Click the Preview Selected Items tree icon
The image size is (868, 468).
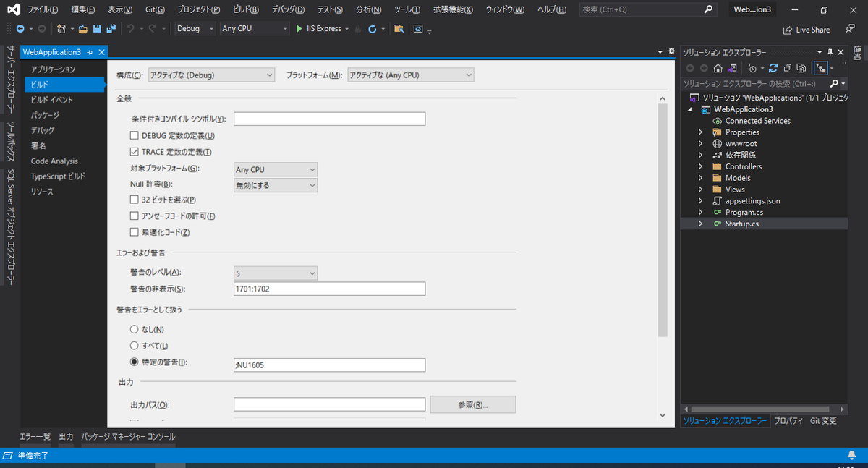click(821, 68)
